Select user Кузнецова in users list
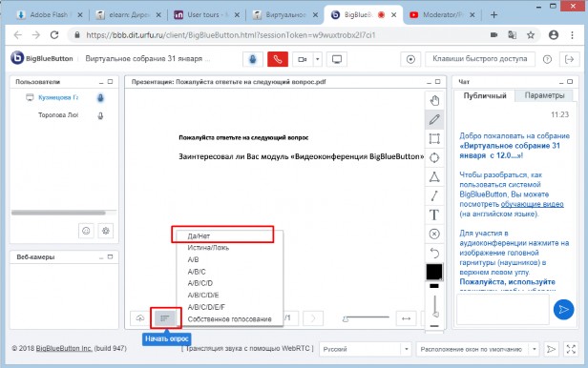This screenshot has width=588, height=368. tap(58, 97)
